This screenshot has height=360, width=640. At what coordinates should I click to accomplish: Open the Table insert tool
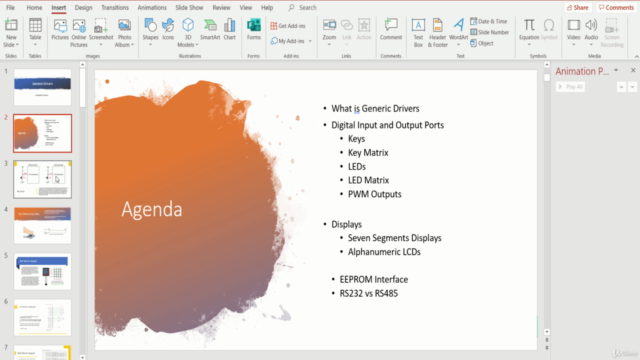point(35,32)
